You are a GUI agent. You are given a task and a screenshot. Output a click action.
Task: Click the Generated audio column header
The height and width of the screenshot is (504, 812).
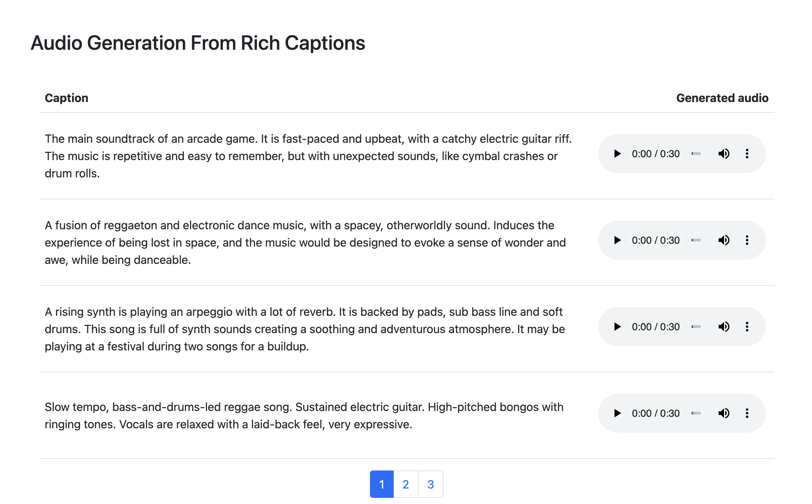point(722,98)
